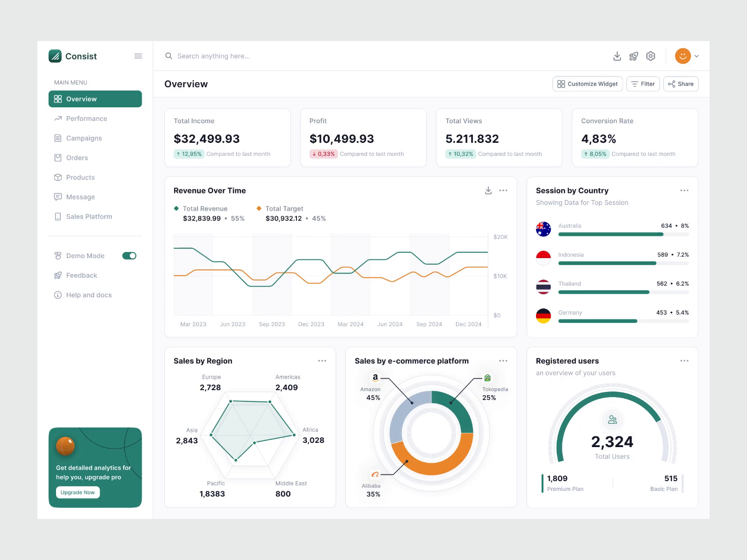Click the Share button

coord(680,84)
